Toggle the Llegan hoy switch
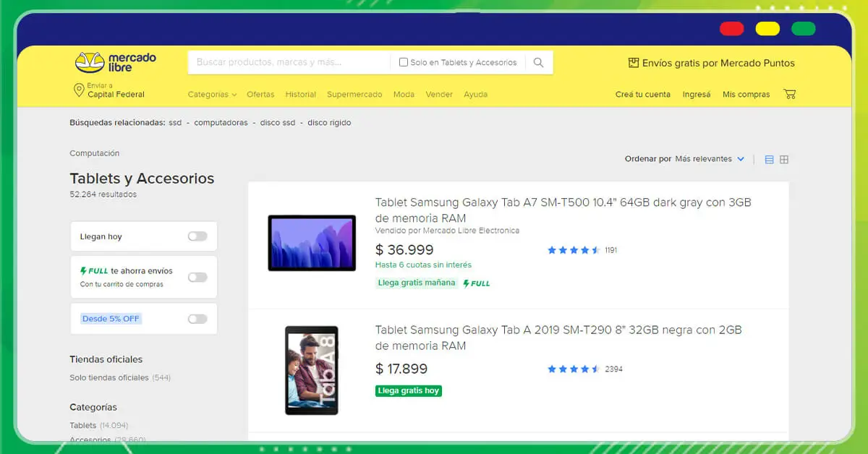This screenshot has height=454, width=868. pyautogui.click(x=197, y=236)
